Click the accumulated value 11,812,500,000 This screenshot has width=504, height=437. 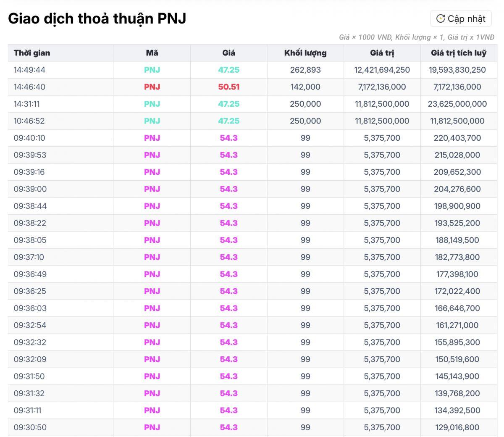click(x=457, y=121)
